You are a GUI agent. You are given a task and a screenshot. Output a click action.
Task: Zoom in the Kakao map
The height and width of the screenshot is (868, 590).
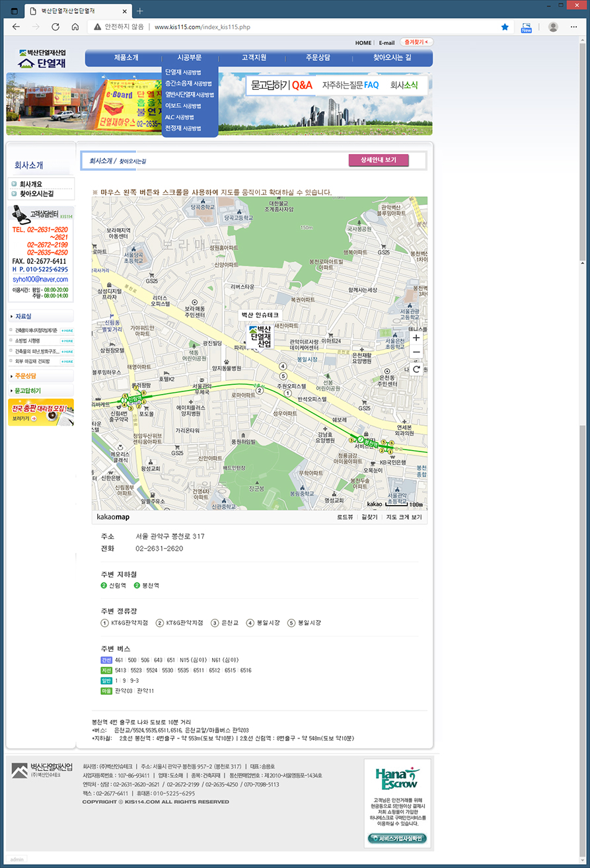click(416, 338)
